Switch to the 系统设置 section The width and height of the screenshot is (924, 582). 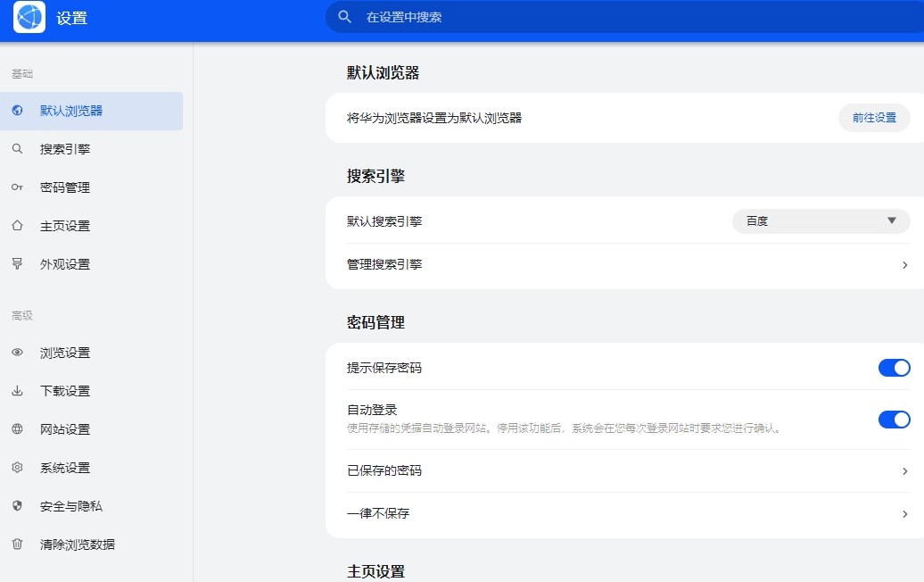[x=17, y=468]
